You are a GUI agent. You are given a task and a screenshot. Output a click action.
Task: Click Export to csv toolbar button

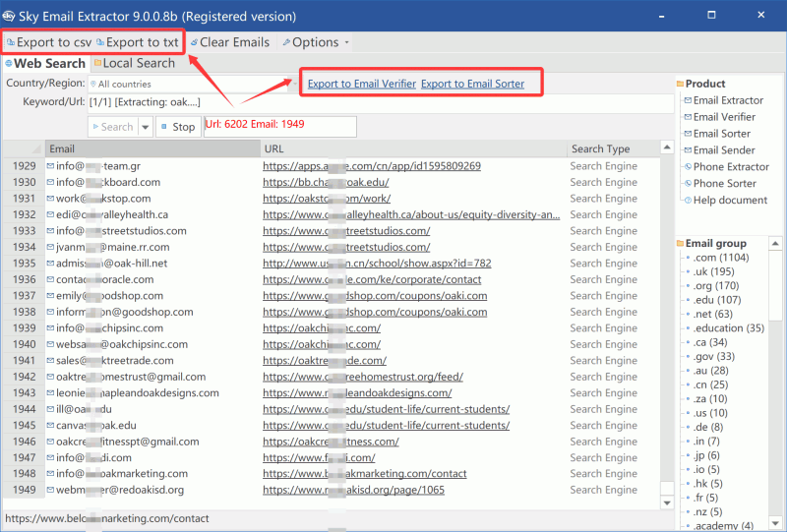click(x=49, y=42)
